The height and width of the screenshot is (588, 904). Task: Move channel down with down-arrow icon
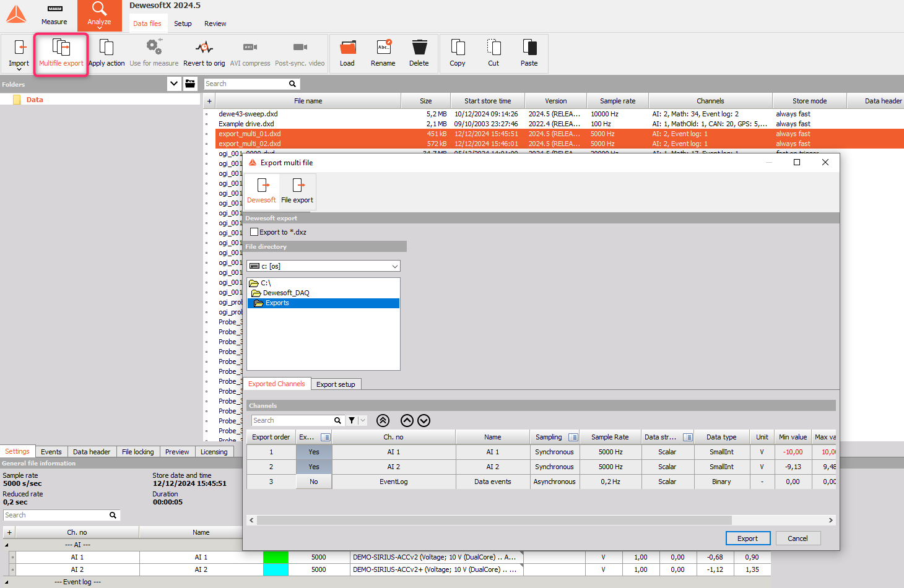coord(424,421)
